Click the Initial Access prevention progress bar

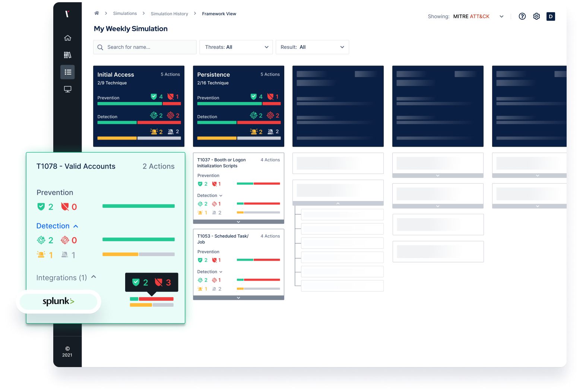click(139, 104)
